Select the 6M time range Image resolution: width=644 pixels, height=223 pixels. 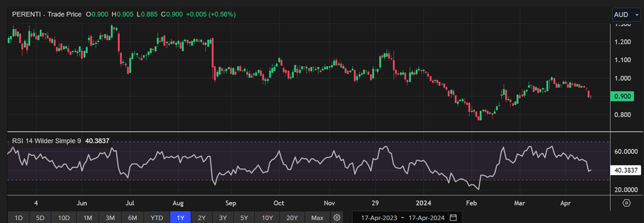[x=133, y=218]
